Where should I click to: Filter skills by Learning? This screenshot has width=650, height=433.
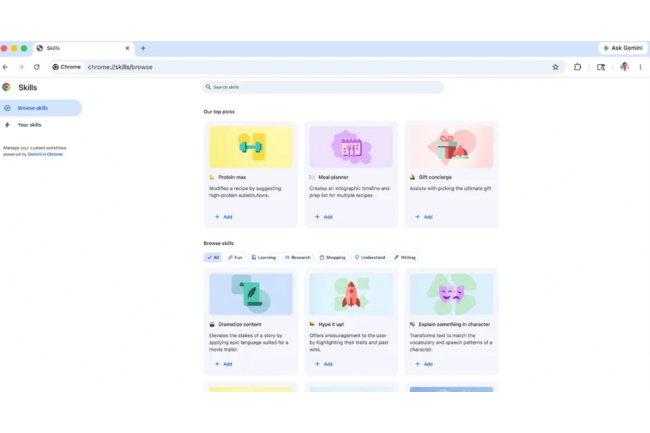(264, 257)
